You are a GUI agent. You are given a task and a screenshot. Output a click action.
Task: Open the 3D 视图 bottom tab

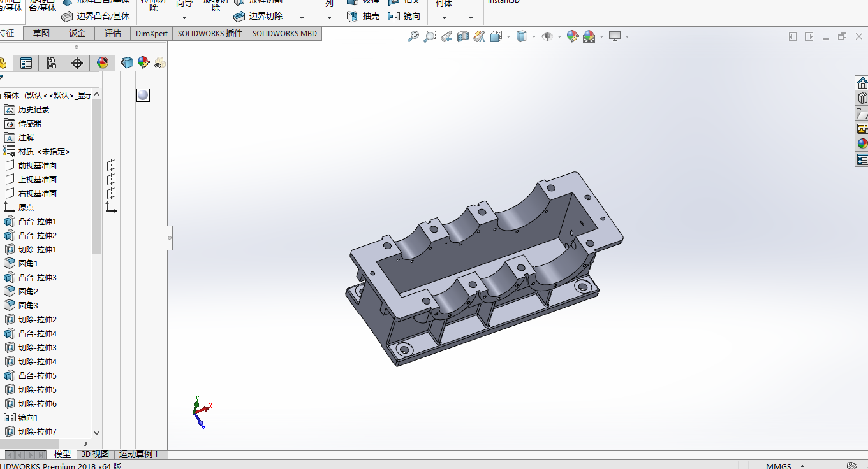[96, 454]
